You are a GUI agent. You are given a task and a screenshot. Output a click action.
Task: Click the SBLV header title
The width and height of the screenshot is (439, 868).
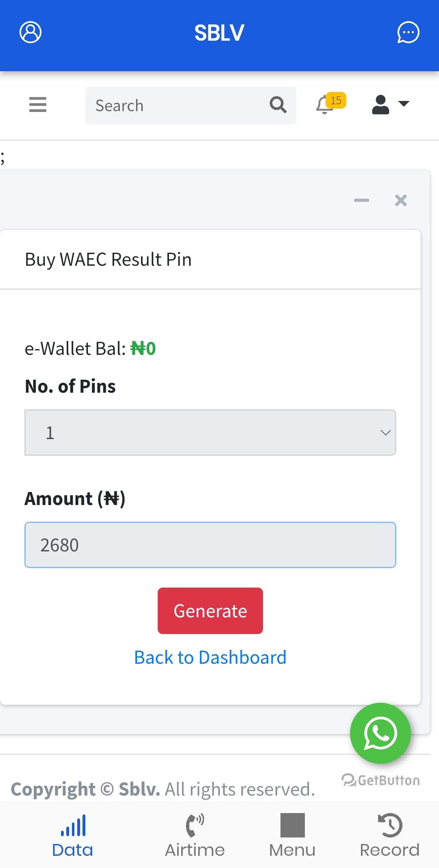point(219,33)
